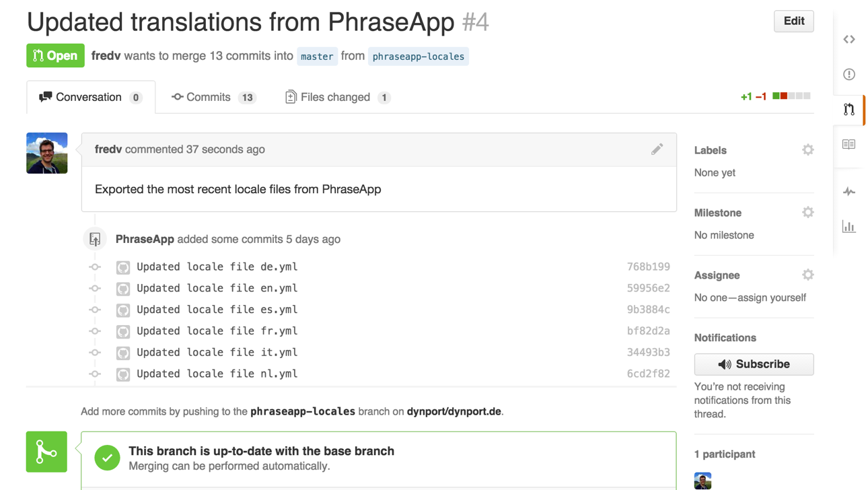The width and height of the screenshot is (868, 490).
Task: Switch to the Commits tab
Action: point(213,98)
